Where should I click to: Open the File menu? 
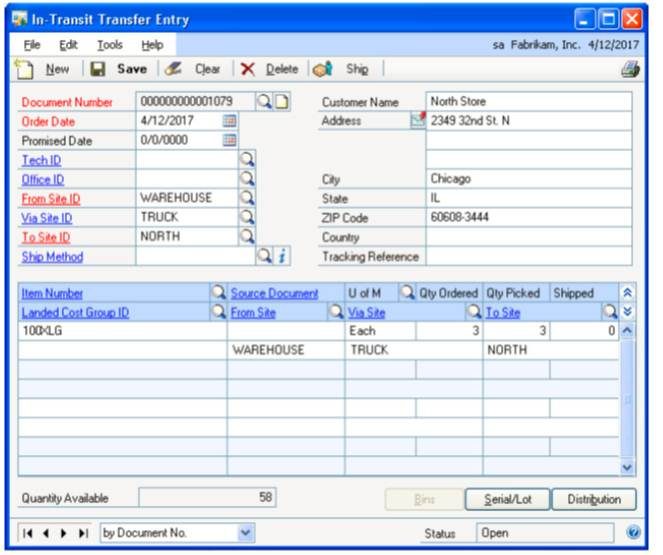32,45
